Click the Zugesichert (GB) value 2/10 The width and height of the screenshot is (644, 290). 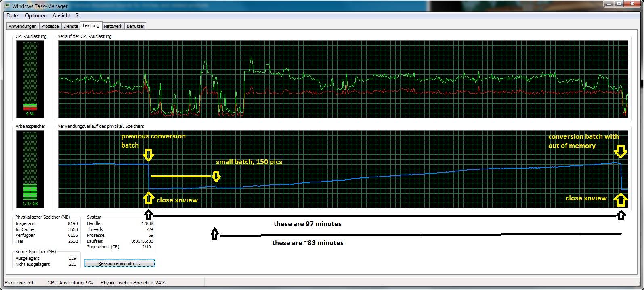click(147, 247)
